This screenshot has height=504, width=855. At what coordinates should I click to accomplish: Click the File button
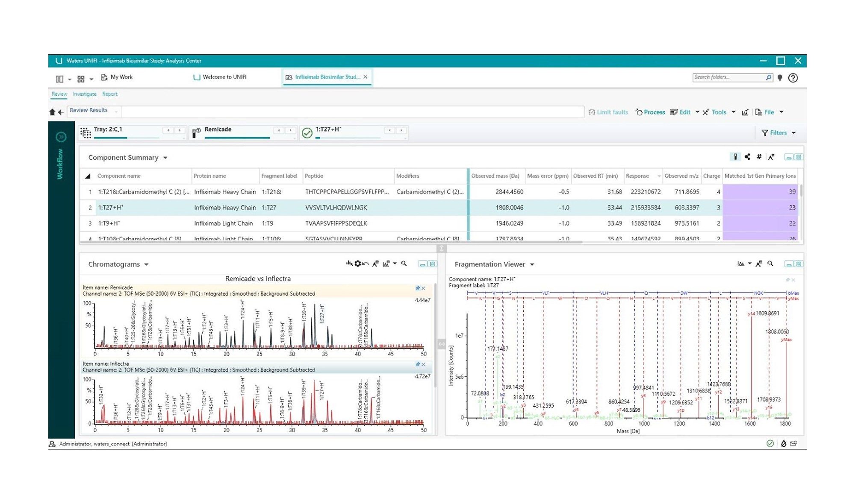[x=764, y=112]
